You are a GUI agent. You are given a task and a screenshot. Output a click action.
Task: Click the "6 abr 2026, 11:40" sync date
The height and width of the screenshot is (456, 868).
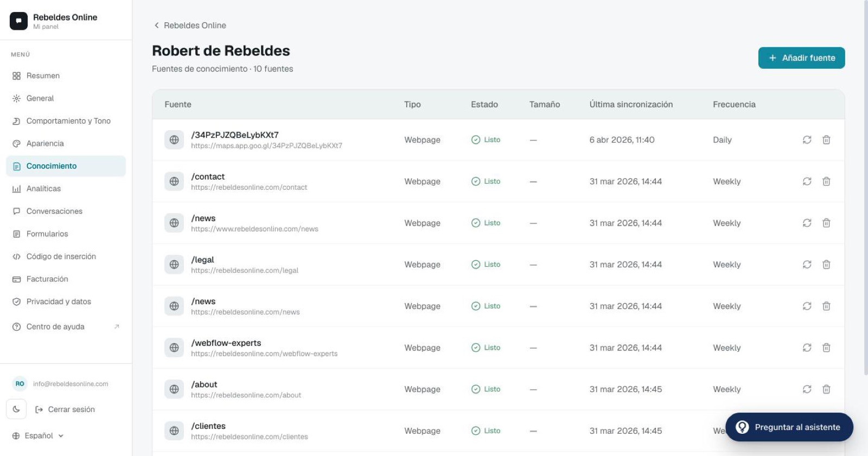pos(622,140)
